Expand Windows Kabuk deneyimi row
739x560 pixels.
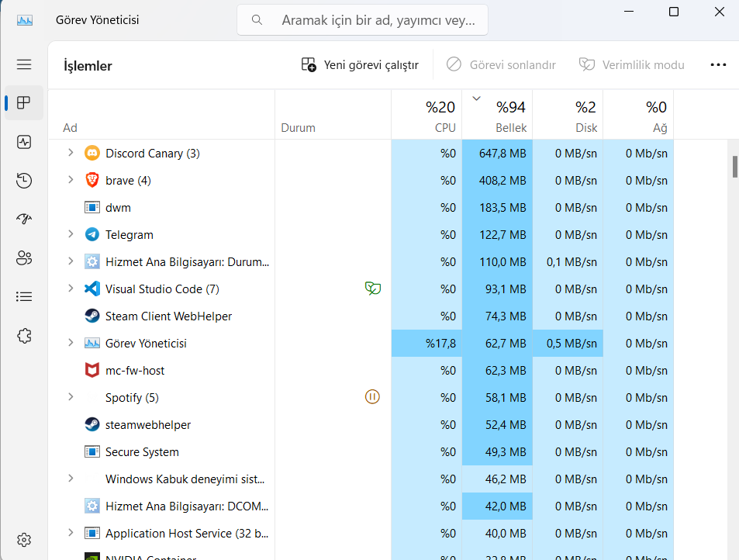71,479
